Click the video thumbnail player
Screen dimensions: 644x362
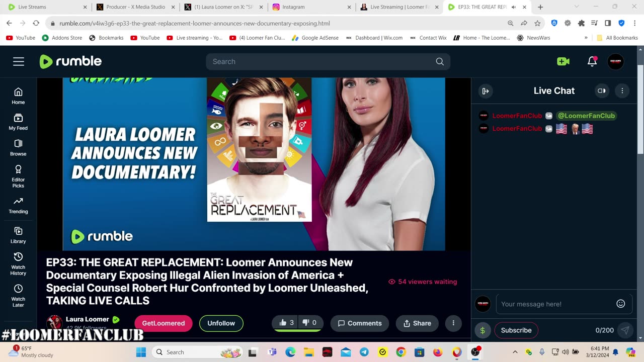[x=254, y=164]
